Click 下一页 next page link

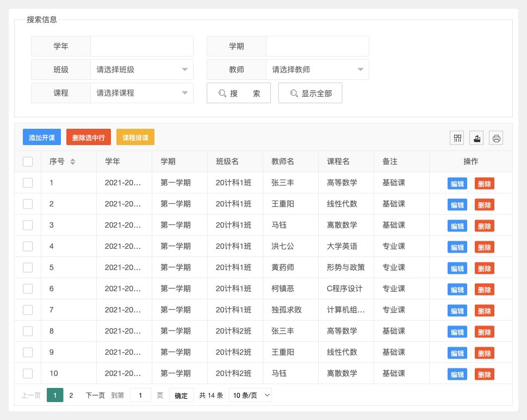95,395
